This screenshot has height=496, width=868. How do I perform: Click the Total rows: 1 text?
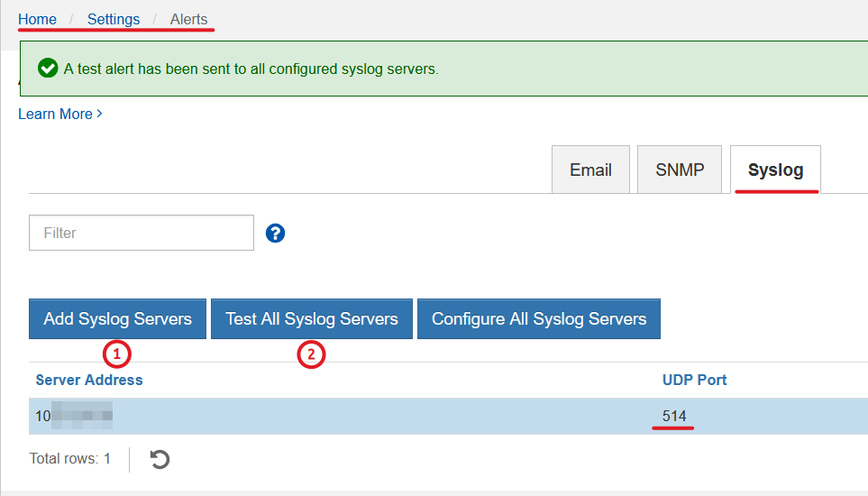click(69, 458)
